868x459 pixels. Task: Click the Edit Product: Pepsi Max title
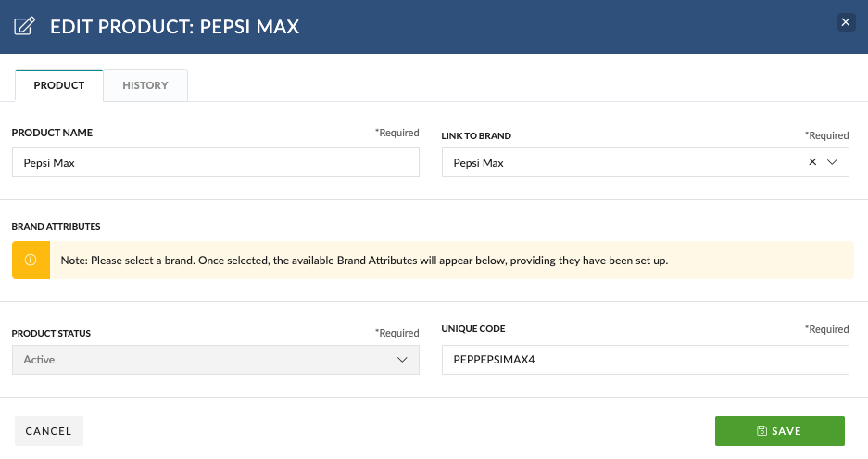(x=174, y=27)
